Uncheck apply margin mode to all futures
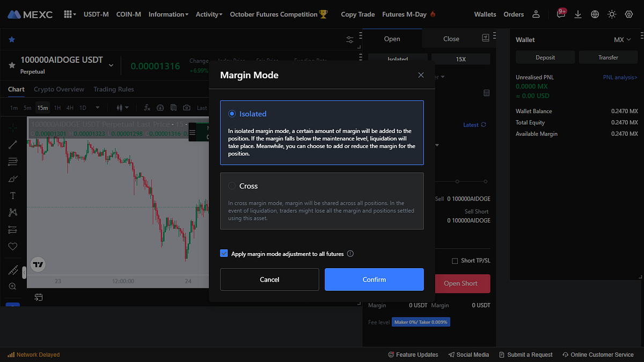 (224, 253)
